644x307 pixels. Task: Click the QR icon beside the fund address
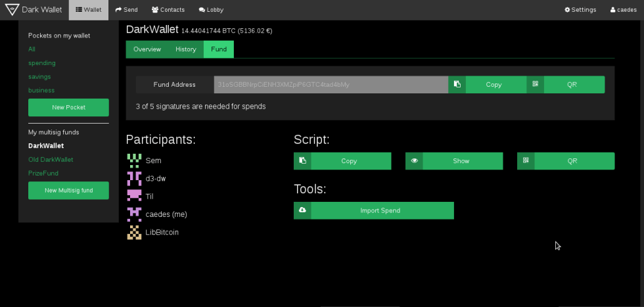coord(535,85)
